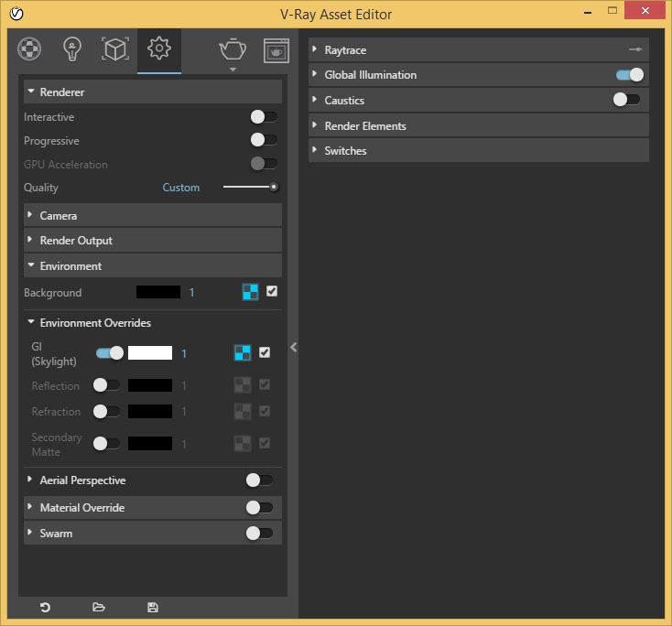Turn off GI Skylight override switch
The image size is (672, 626).
[x=110, y=353]
